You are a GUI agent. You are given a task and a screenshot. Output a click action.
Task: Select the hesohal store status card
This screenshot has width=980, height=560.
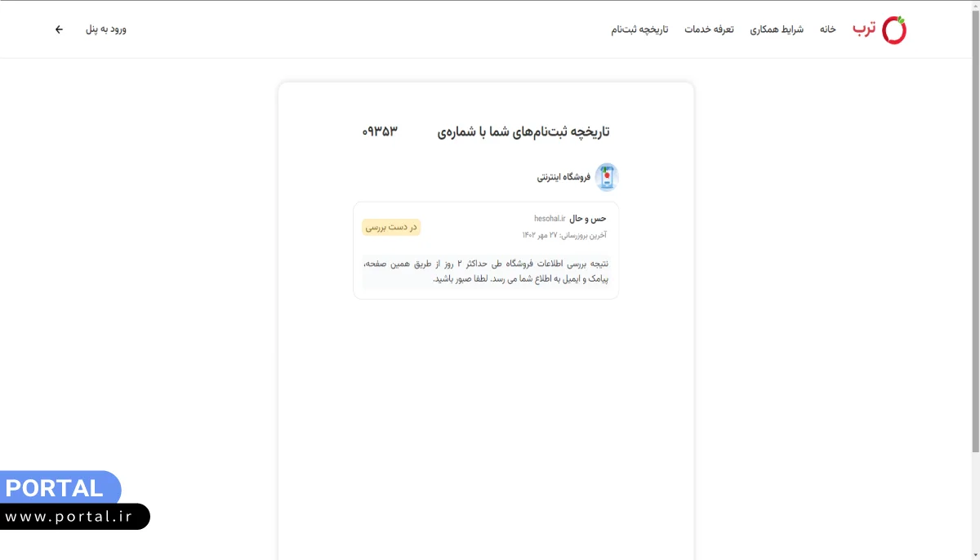(486, 250)
